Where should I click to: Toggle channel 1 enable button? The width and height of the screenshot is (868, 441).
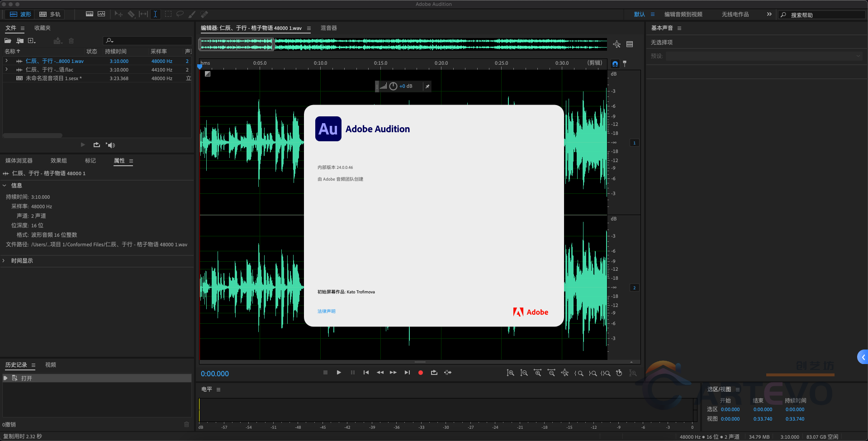[634, 143]
